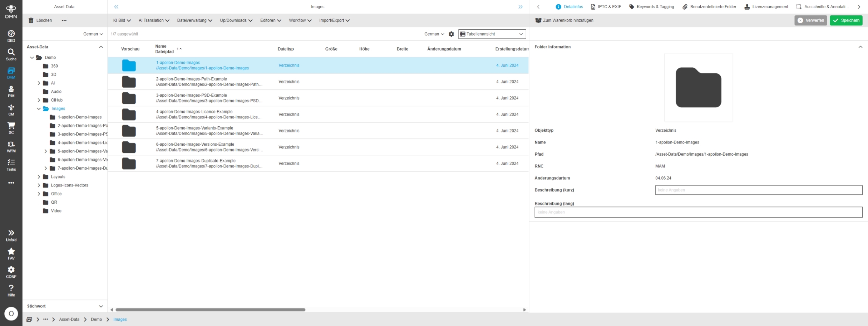Unfold the sidebar navigation
The width and height of the screenshot is (868, 326).
coord(11,235)
